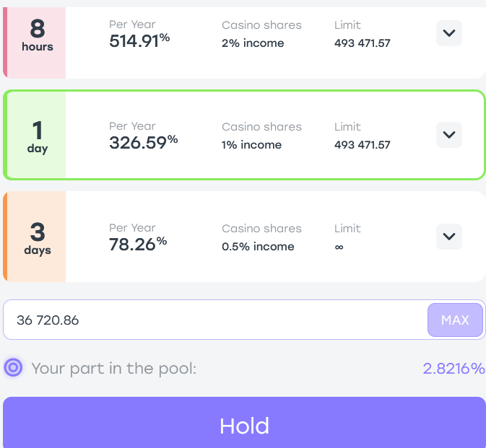
Task: Click the 2% income casino shares text
Action: point(253,43)
